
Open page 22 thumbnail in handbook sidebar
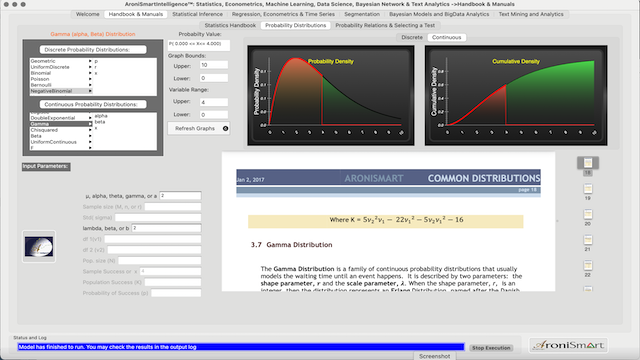[x=588, y=266]
